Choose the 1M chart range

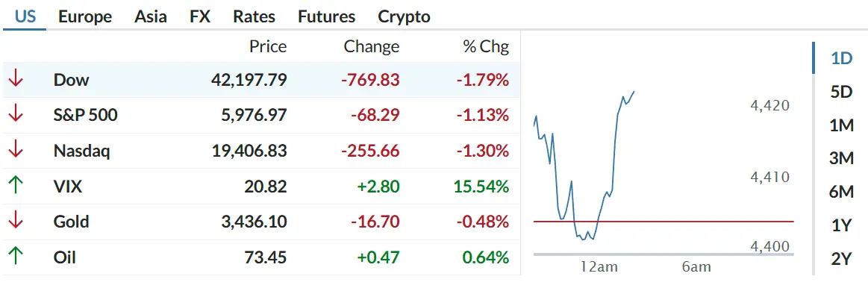841,126
